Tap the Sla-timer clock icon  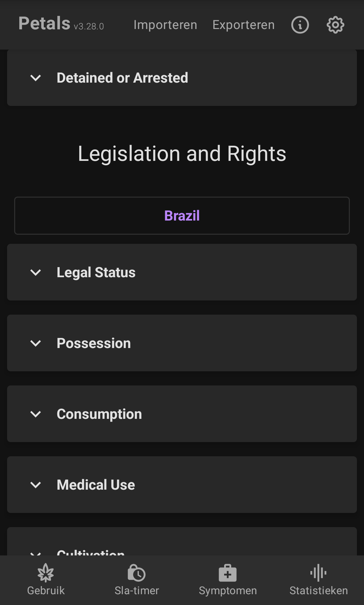(x=136, y=573)
